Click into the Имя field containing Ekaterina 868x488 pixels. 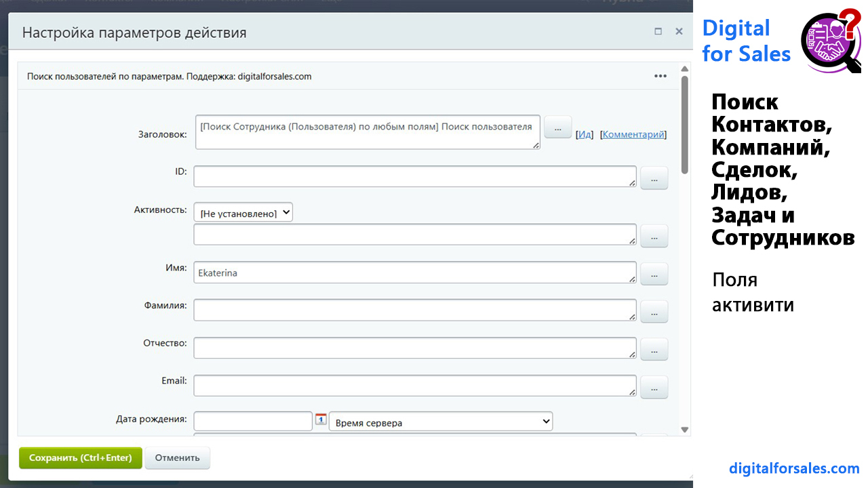pos(414,273)
